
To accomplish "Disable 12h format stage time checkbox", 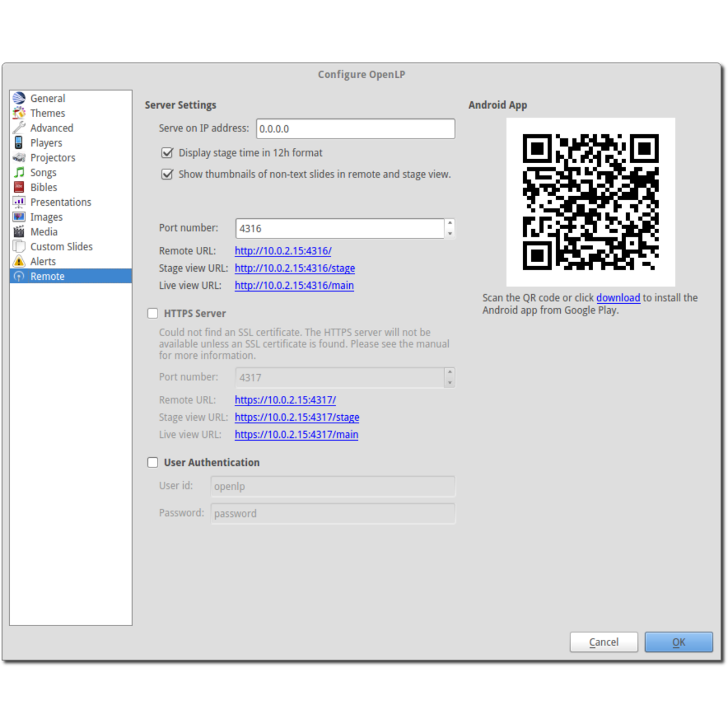I will tap(167, 153).
